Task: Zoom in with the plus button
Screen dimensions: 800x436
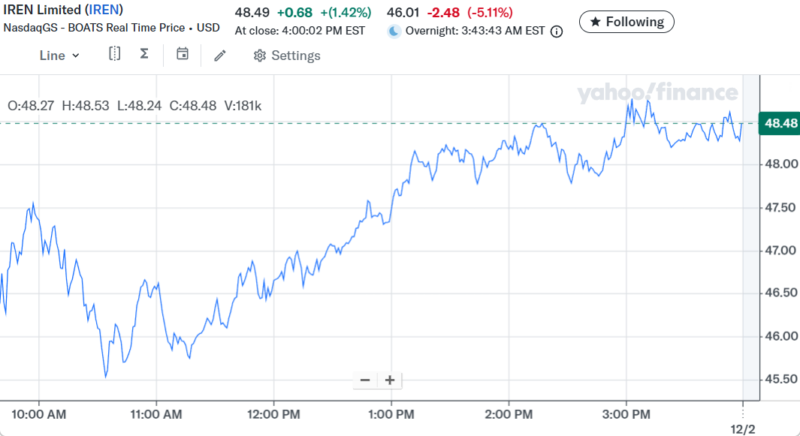Action: click(x=390, y=380)
